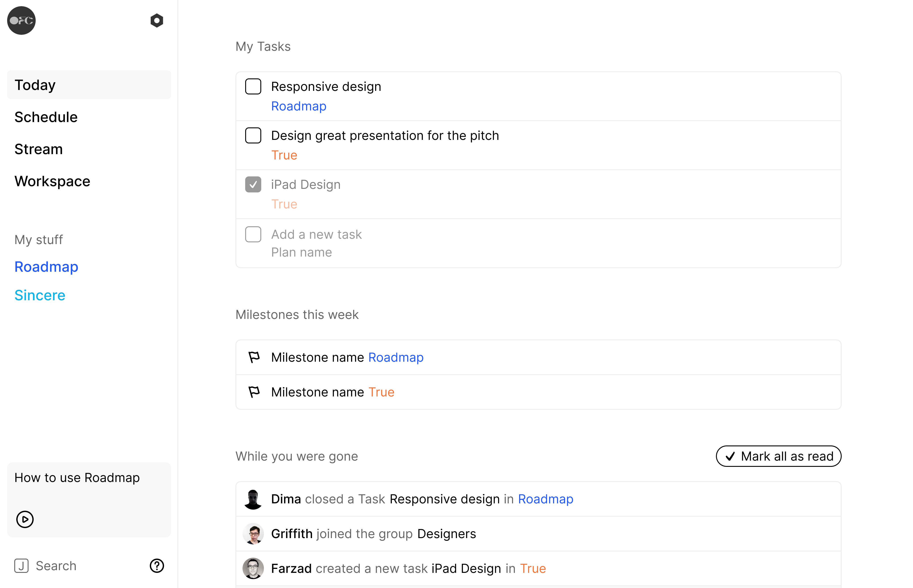Open Griffith's avatar in activity feed
Image resolution: width=913 pixels, height=588 pixels.
point(253,534)
